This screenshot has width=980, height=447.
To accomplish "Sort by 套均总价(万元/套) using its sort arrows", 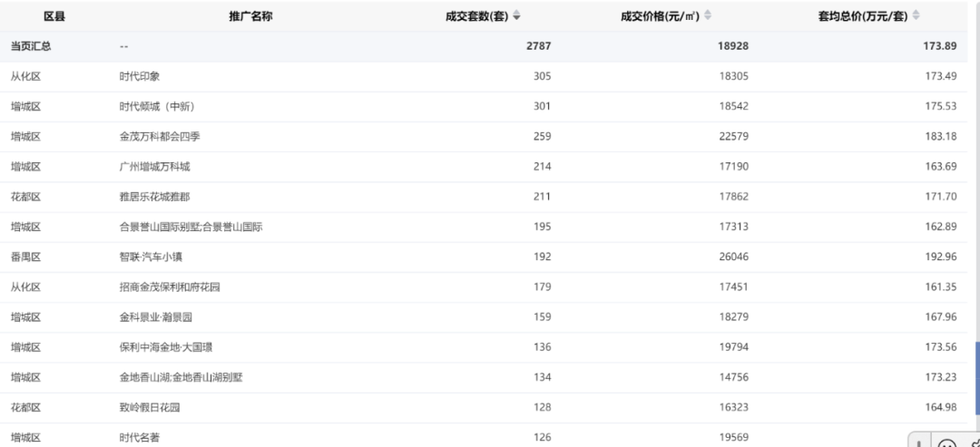I will pos(916,16).
